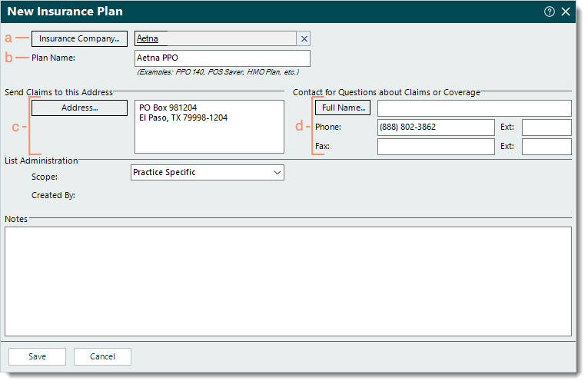Close the New Insurance Plan dialog

coord(566,12)
